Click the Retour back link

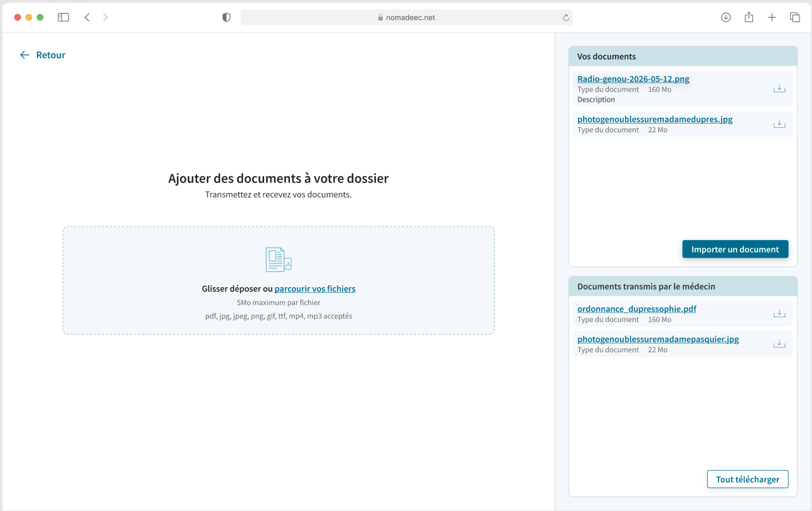click(x=43, y=55)
